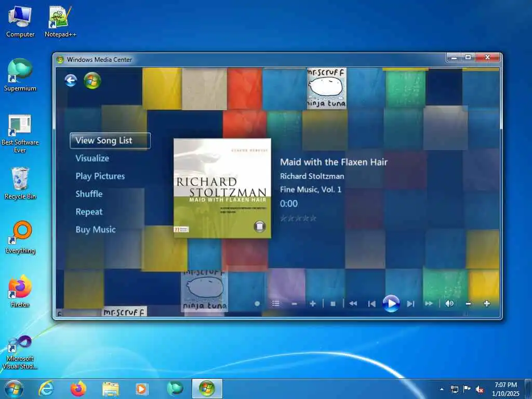The image size is (532, 399).
Task: Click the mr. scruff ninja tuna cover at top
Action: (x=326, y=88)
